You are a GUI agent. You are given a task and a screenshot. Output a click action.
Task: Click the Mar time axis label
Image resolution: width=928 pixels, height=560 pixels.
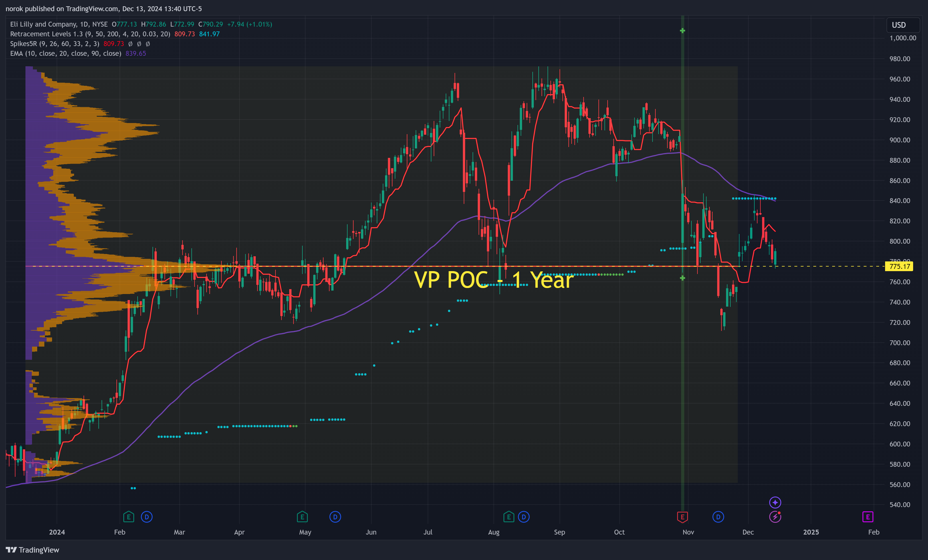pyautogui.click(x=179, y=532)
